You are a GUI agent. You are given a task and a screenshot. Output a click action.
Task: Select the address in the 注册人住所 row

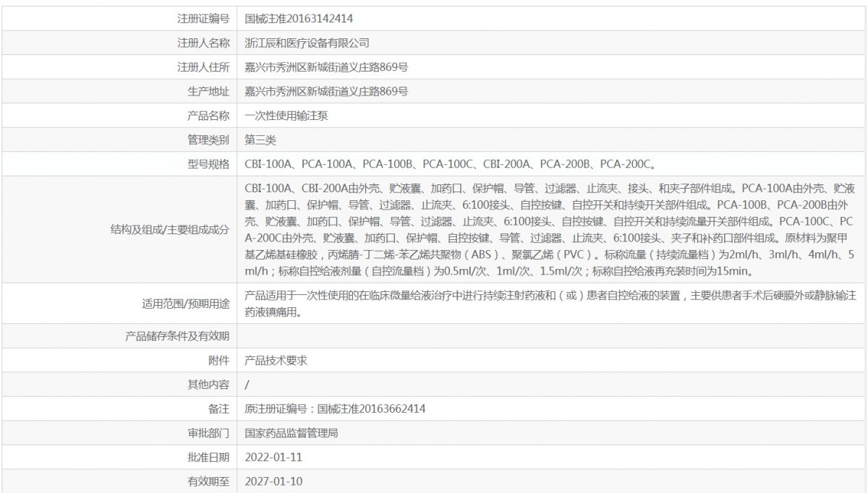[327, 67]
